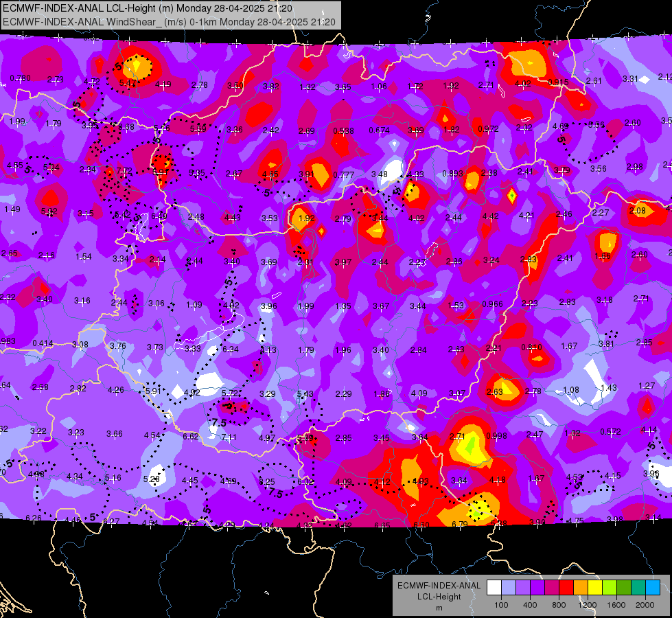Click the wind shear value 5.04

(51, 168)
